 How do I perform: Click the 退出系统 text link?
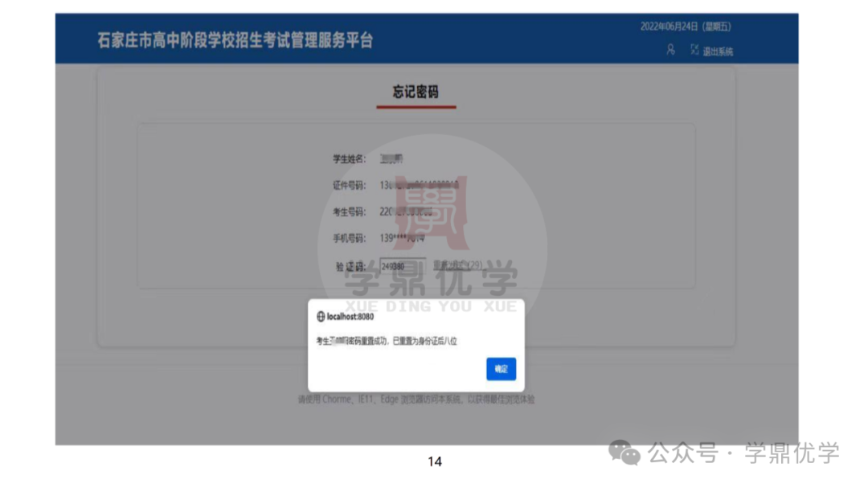(x=718, y=51)
